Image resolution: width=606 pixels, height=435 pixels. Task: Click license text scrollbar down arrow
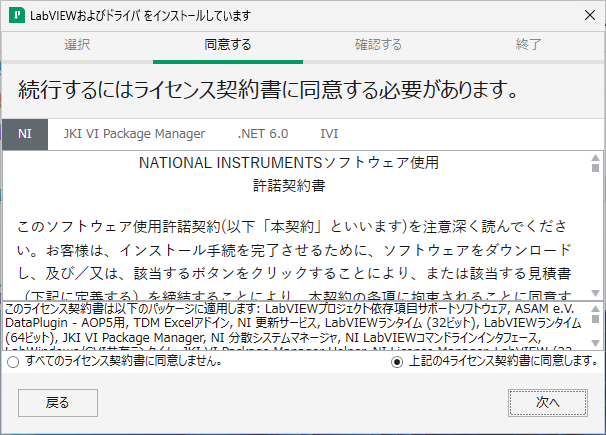[596, 293]
